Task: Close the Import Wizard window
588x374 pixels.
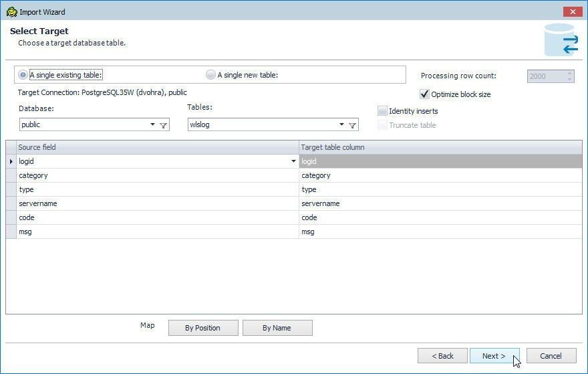Action: (x=573, y=11)
